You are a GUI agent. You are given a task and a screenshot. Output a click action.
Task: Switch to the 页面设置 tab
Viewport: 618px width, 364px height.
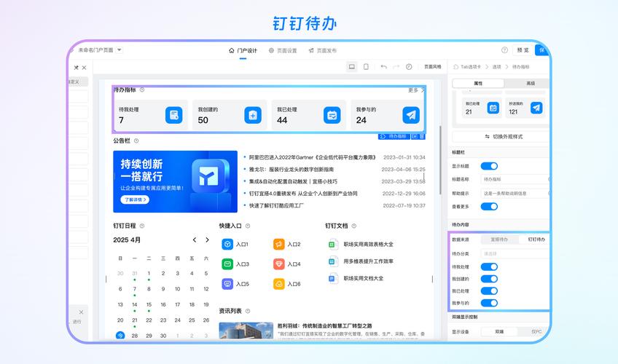[x=283, y=50]
